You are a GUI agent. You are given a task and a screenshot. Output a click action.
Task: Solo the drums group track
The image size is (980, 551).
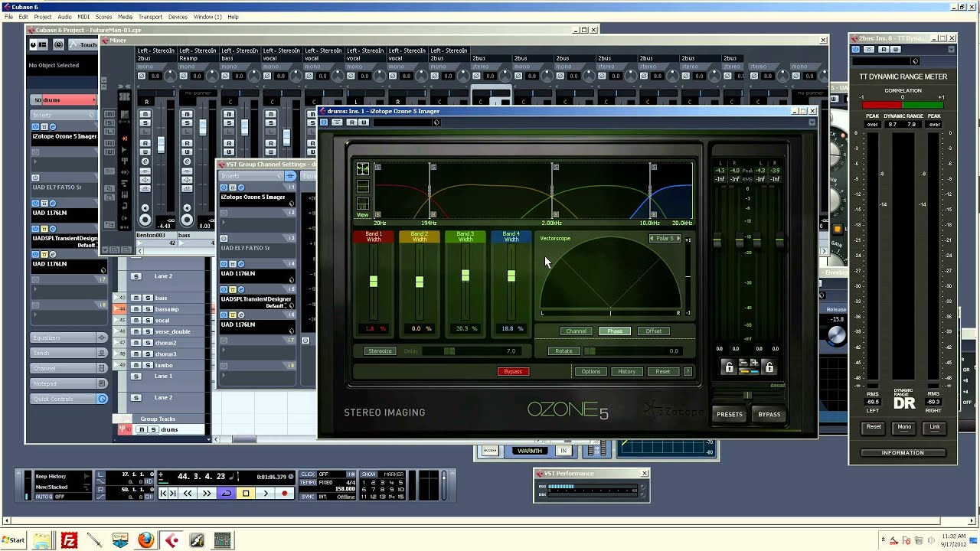(x=153, y=429)
